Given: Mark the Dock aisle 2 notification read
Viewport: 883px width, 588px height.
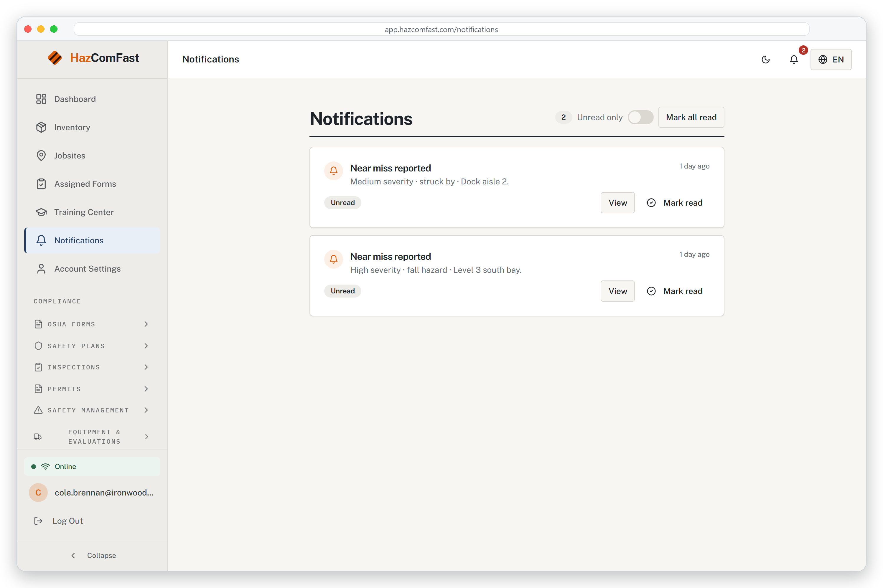Looking at the screenshot, I should coord(674,202).
